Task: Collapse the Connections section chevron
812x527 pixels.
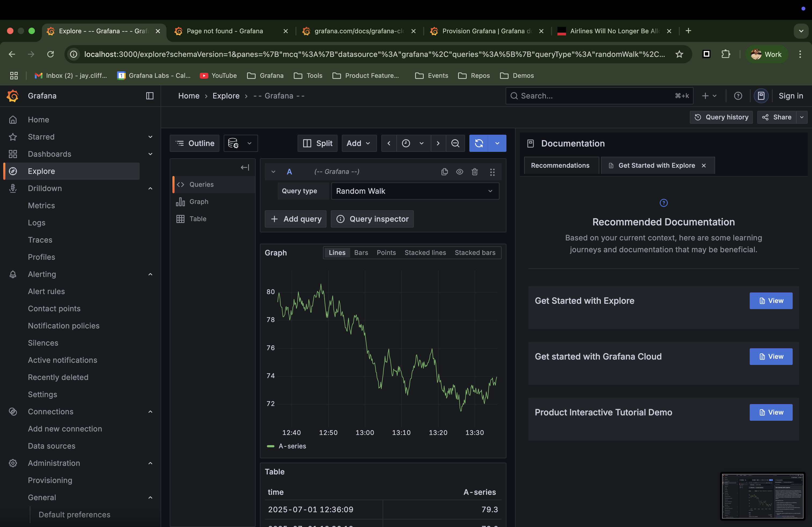Action: [150, 411]
